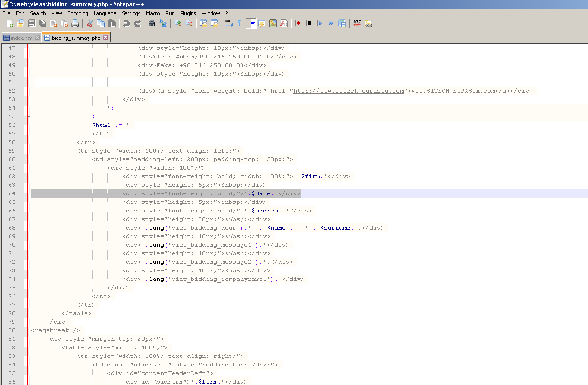This screenshot has width=588, height=385.
Task: Toggle the word wrap toolbar button
Action: [229, 23]
